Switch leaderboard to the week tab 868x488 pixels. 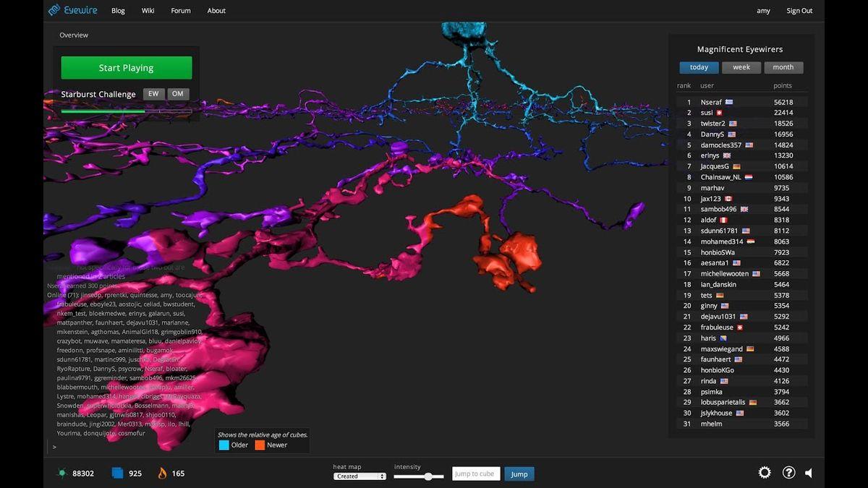(741, 67)
